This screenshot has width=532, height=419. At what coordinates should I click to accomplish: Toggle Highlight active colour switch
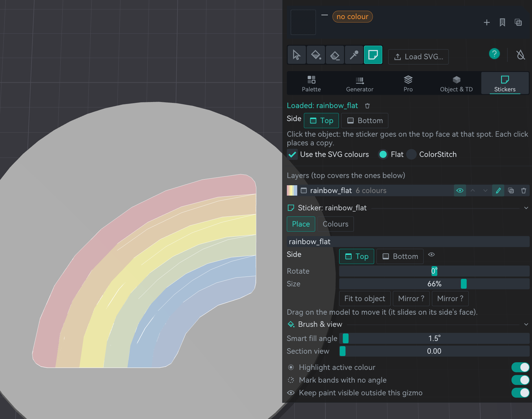pyautogui.click(x=520, y=367)
